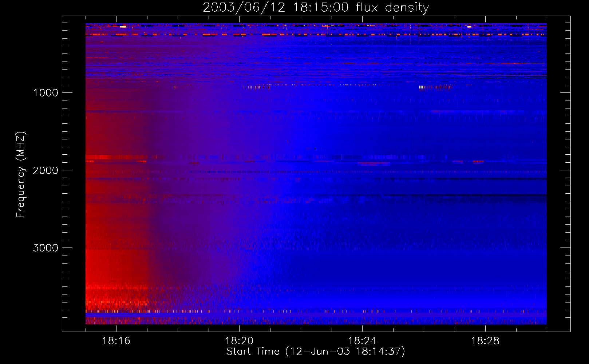This screenshot has height=364, width=589.
Task: Click the 'Start Time (12-Jun-03 18:14:37)' label
Action: click(x=316, y=352)
